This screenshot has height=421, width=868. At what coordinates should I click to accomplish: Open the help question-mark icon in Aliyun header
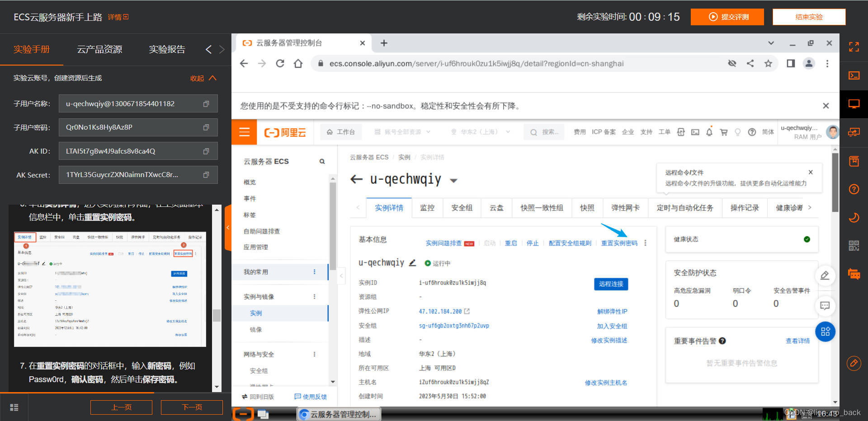752,132
